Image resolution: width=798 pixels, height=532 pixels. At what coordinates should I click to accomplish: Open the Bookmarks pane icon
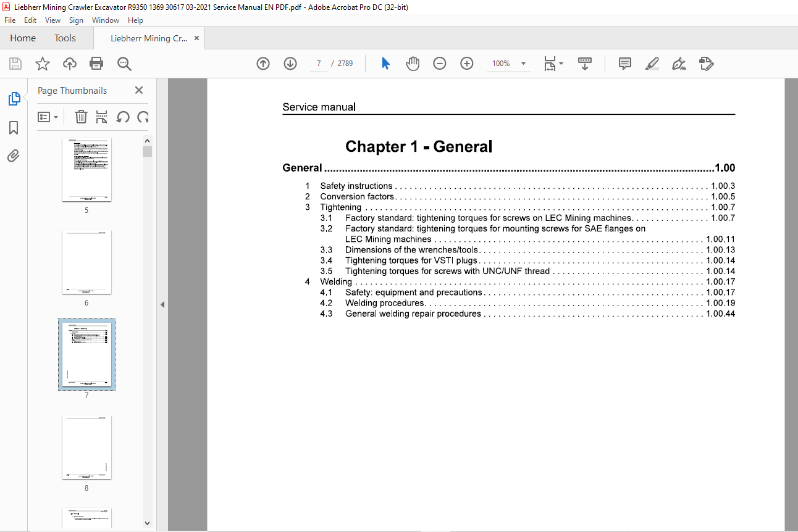pos(14,127)
